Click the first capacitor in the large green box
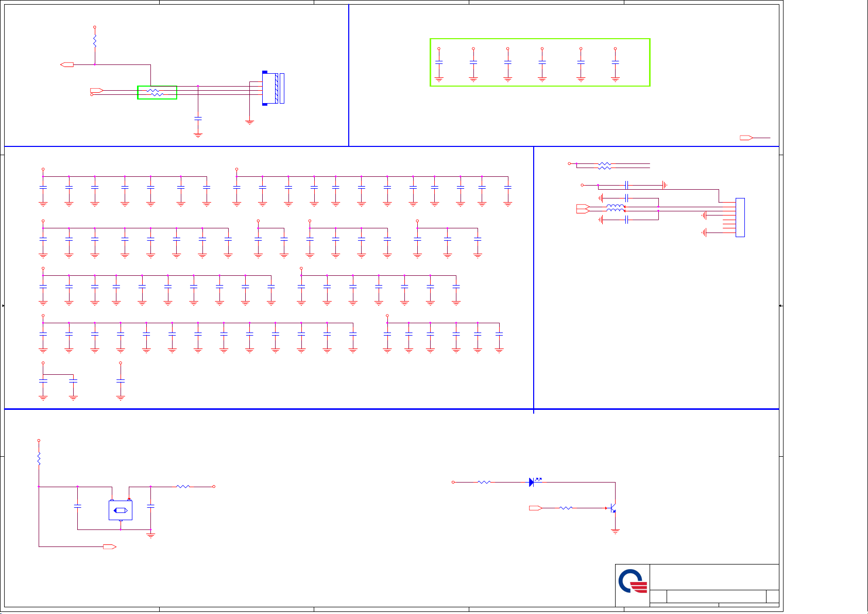Viewport: 868px width, 614px height. pyautogui.click(x=439, y=62)
